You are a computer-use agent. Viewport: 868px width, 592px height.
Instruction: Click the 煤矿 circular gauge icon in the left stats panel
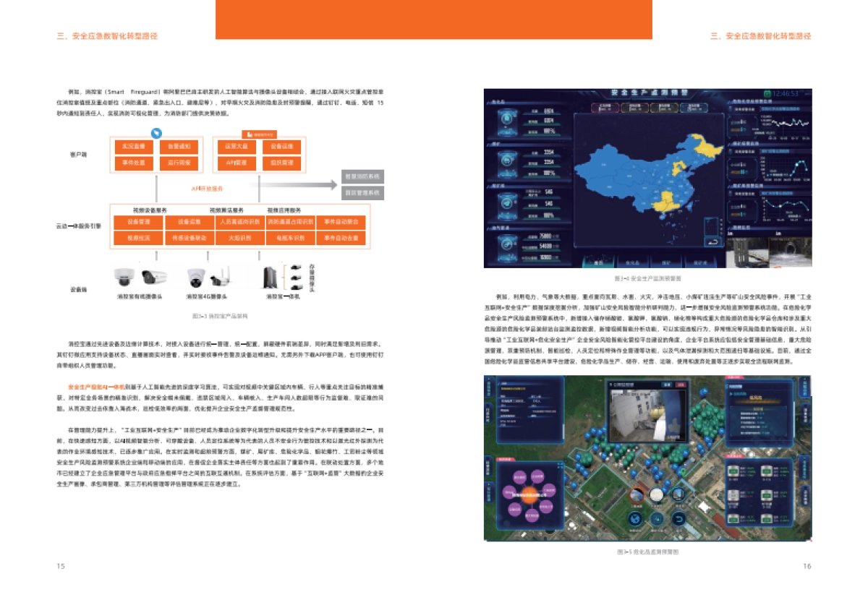[x=506, y=159]
